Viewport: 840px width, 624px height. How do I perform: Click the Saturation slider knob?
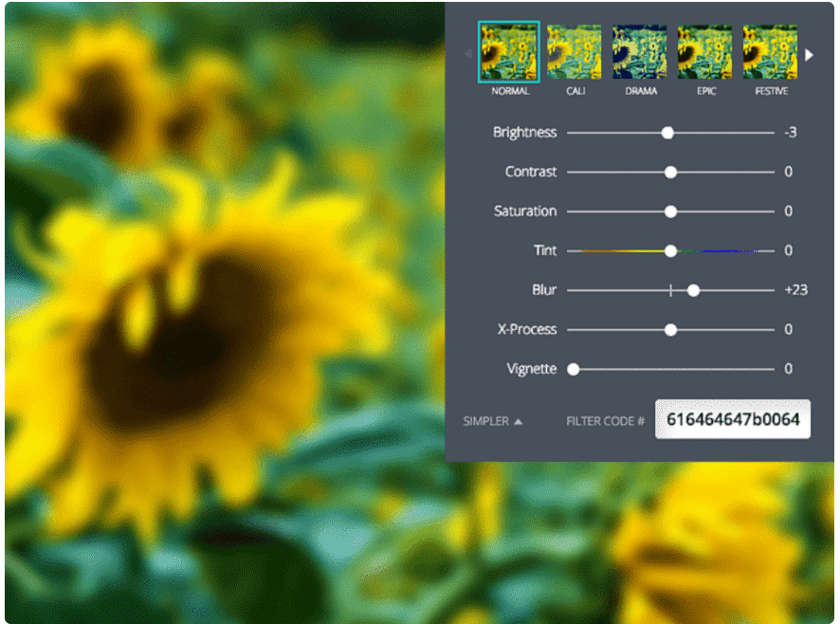(x=670, y=211)
